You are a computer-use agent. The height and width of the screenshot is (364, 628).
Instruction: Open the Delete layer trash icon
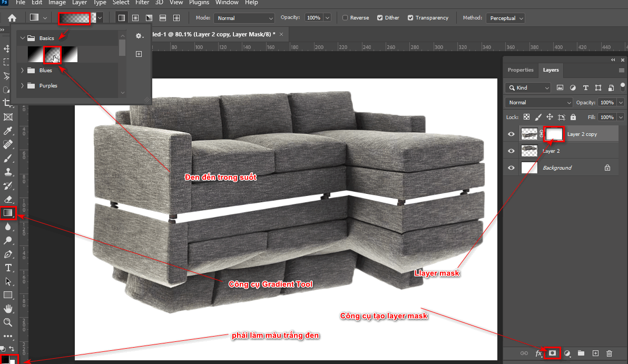(x=609, y=353)
